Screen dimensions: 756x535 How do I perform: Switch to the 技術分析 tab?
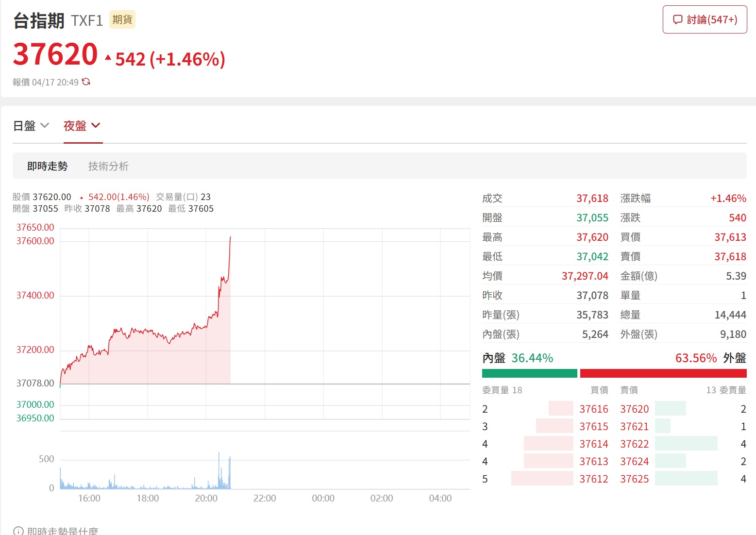click(108, 166)
